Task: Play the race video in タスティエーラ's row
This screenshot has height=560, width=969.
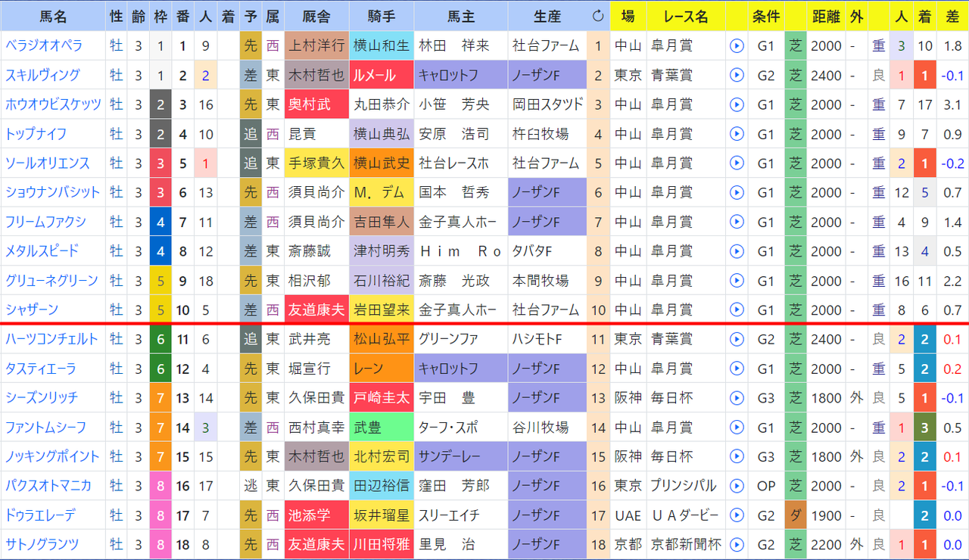Action: [737, 369]
